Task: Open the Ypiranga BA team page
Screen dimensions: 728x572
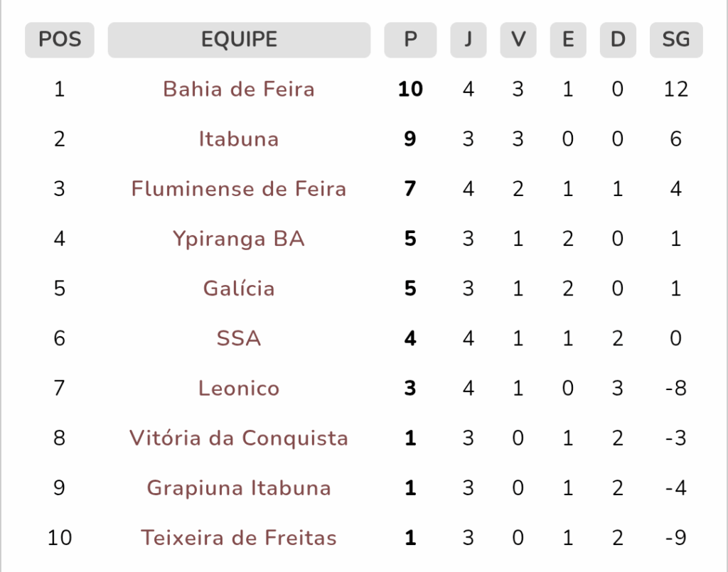Action: click(x=239, y=239)
